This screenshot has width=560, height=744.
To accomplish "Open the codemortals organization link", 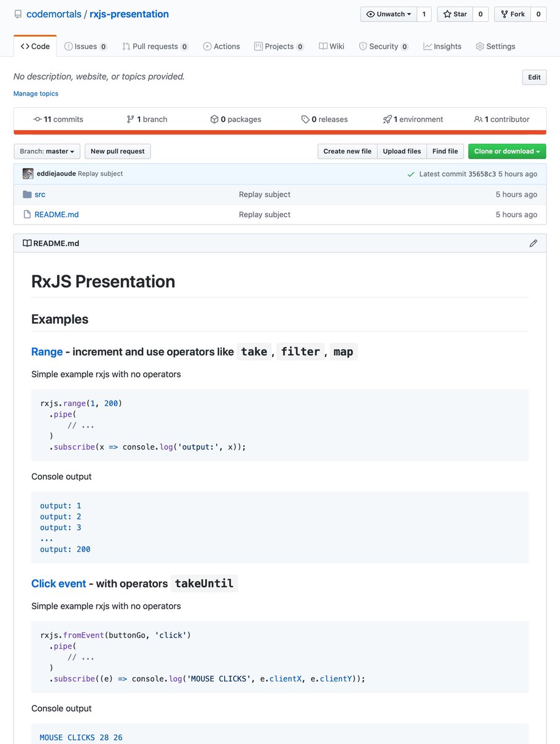I will [x=54, y=14].
